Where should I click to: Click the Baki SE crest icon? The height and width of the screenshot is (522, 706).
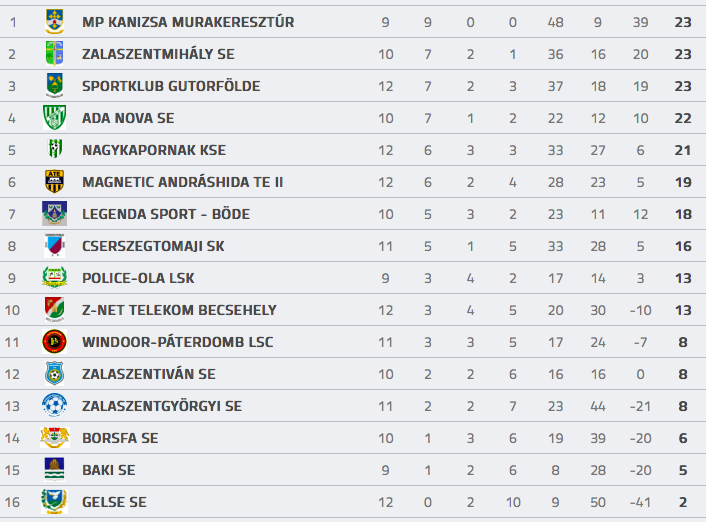(54, 469)
